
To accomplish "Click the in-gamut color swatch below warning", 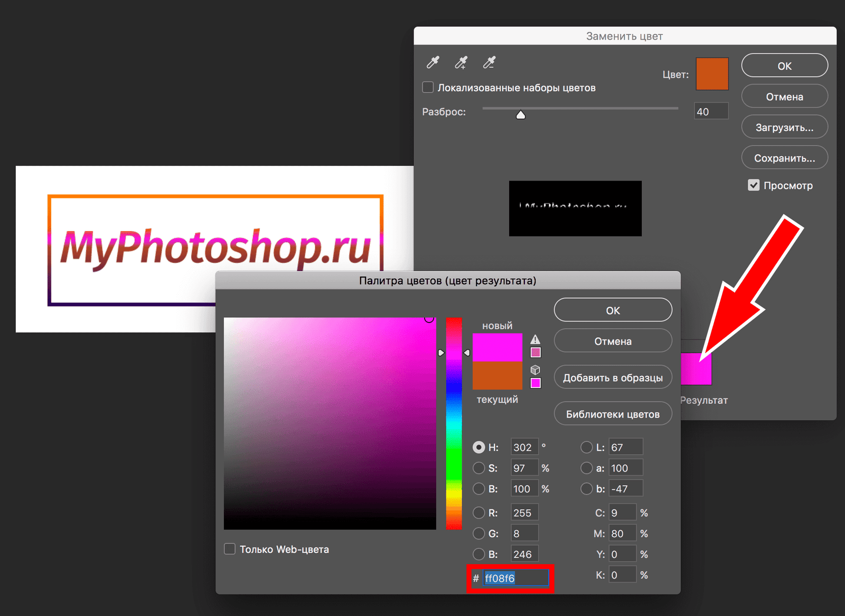I will [536, 352].
